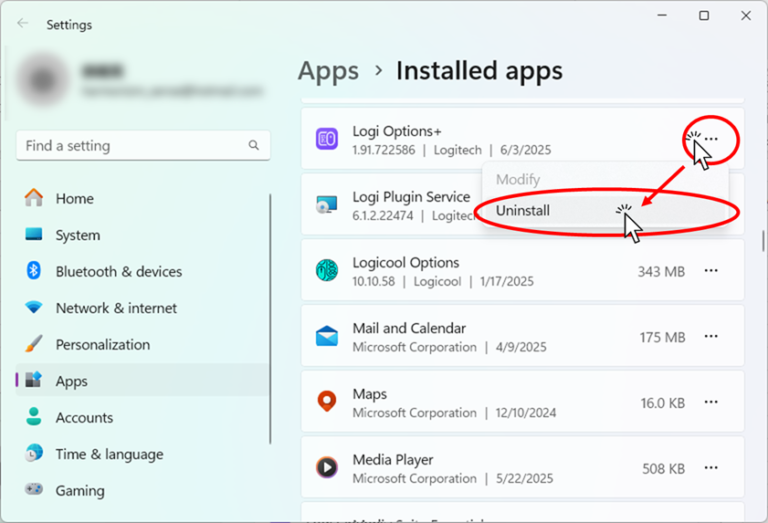Open more options for Logi Options+
The width and height of the screenshot is (768, 523).
tap(711, 139)
